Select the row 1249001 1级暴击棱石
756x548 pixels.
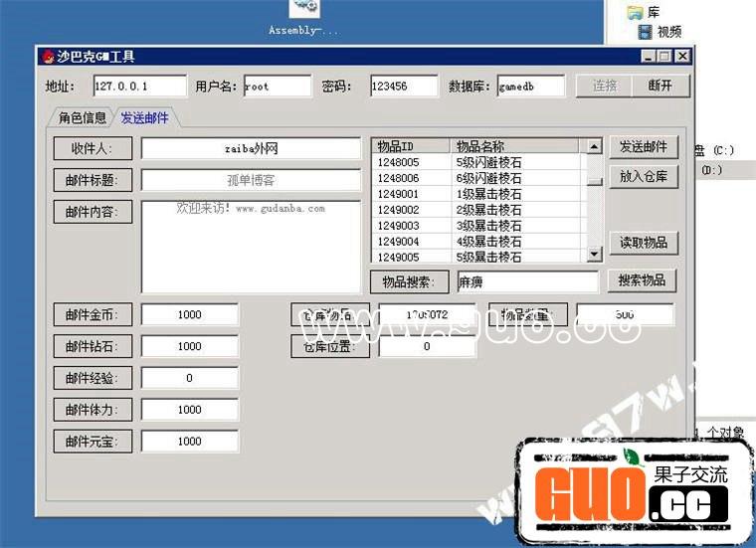coord(479,194)
